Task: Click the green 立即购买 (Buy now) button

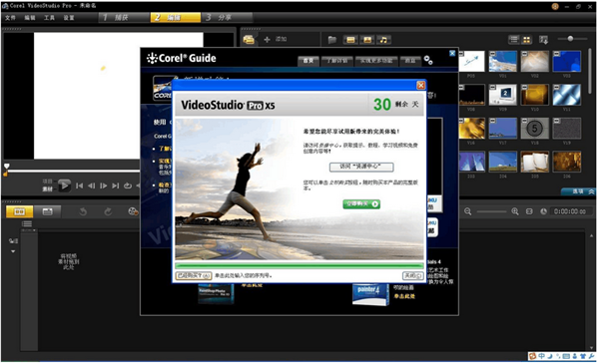Action: click(361, 204)
